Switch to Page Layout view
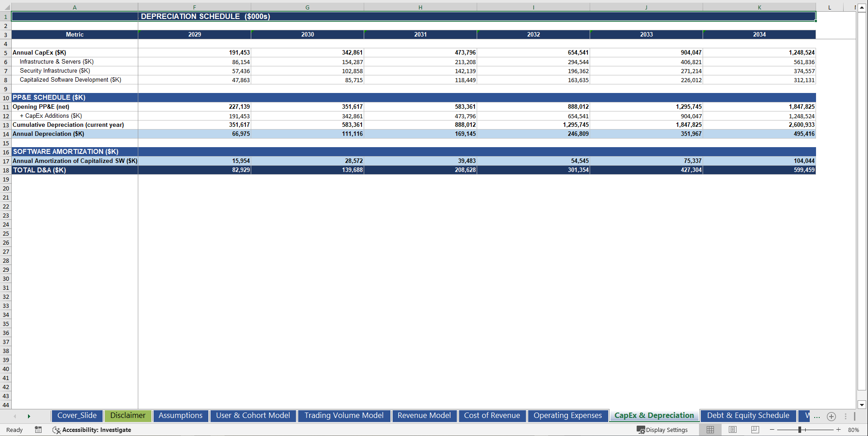The height and width of the screenshot is (436, 868). point(732,430)
